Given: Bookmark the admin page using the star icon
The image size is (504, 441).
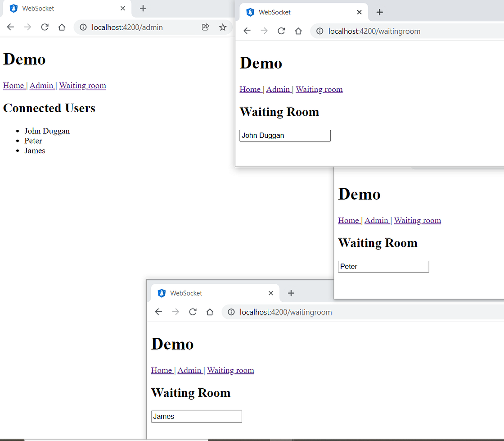Looking at the screenshot, I should click(x=223, y=27).
